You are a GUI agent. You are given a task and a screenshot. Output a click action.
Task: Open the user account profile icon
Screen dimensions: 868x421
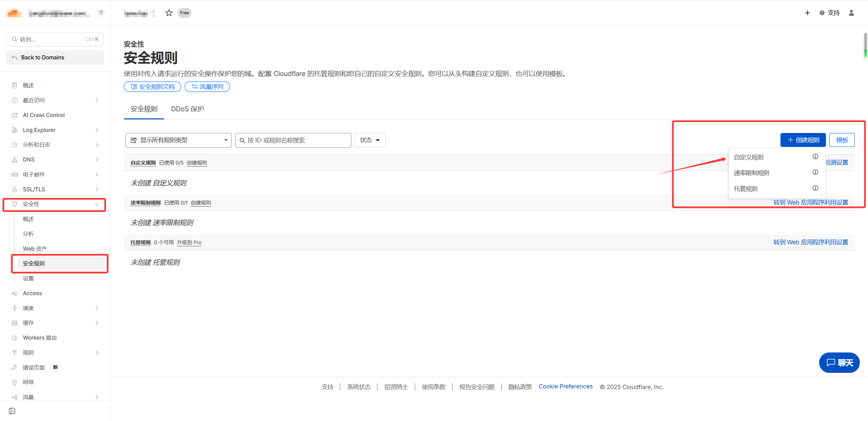[x=851, y=13]
